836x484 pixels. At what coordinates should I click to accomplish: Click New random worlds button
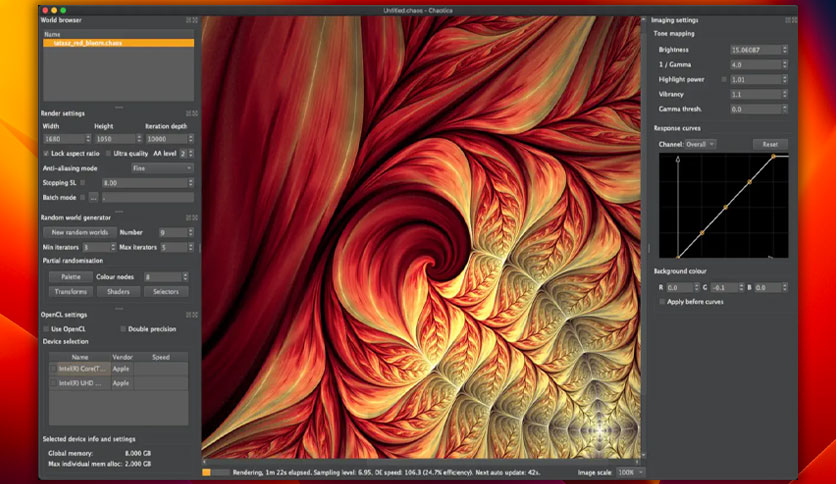(79, 232)
